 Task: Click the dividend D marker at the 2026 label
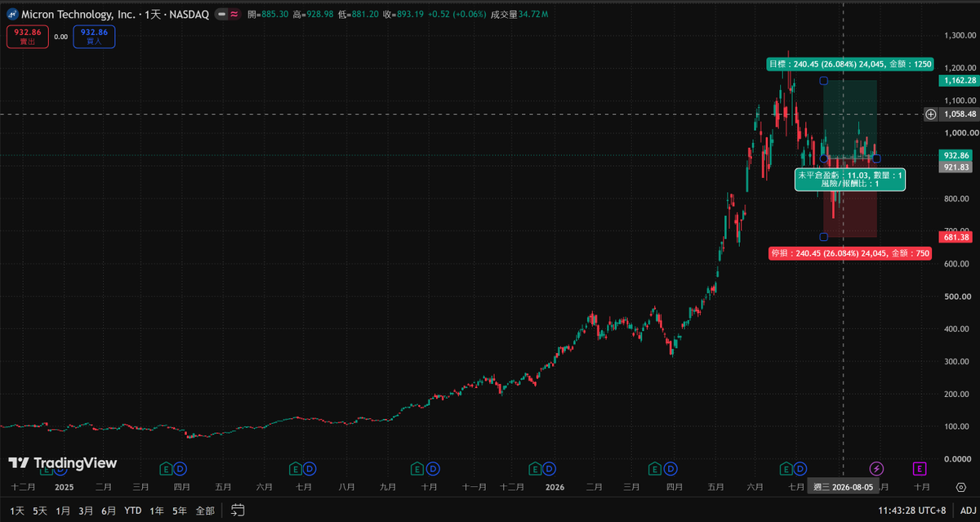click(x=550, y=468)
